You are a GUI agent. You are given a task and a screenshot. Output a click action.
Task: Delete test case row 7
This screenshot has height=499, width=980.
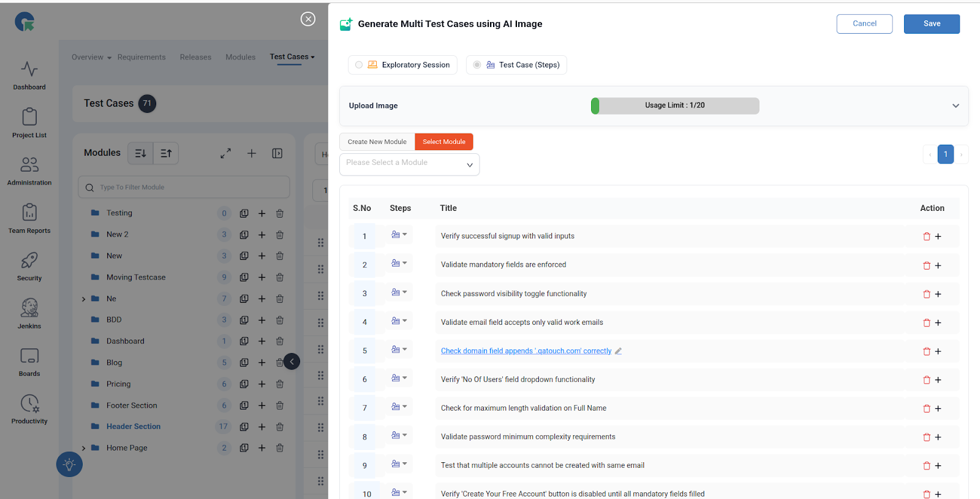pyautogui.click(x=926, y=409)
